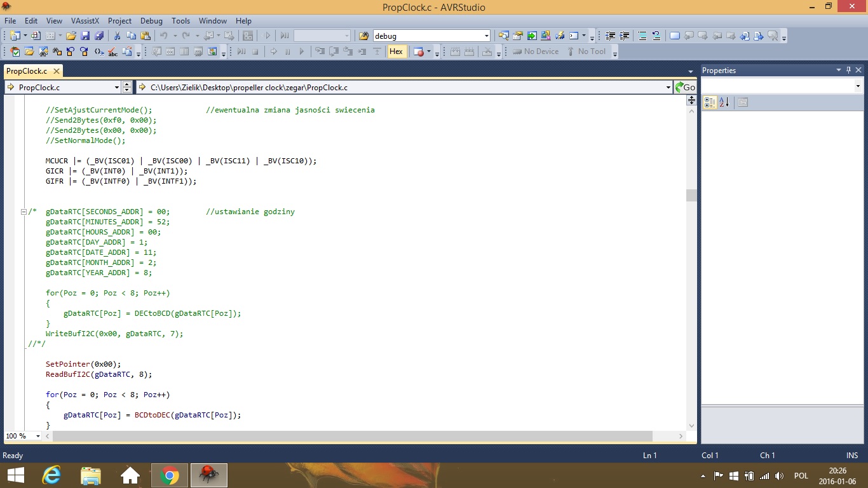Screen dimensions: 868x488
Task: Click the horizontal scrollbar thumb in editor
Action: [353, 436]
